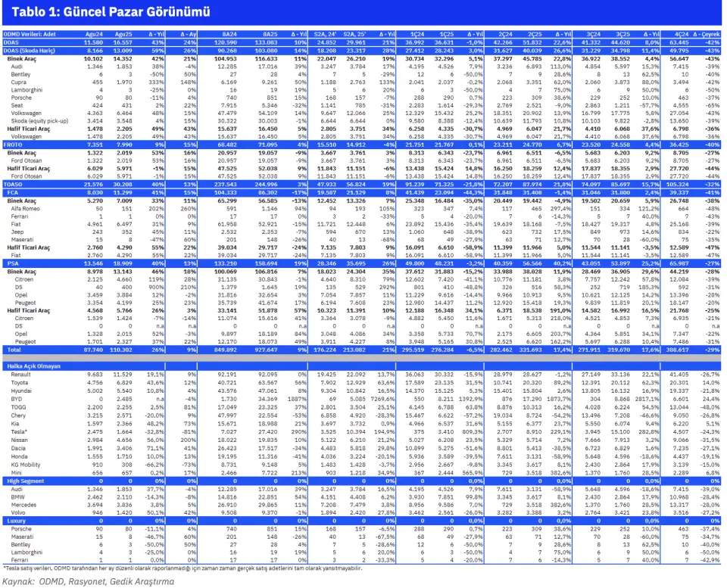The image size is (727, 588).
Task: Select the FROTO row label
Action: [13, 144]
